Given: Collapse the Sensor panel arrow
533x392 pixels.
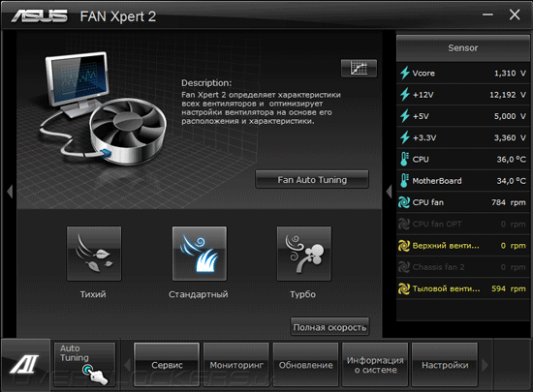Looking at the screenshot, I should 389,192.
